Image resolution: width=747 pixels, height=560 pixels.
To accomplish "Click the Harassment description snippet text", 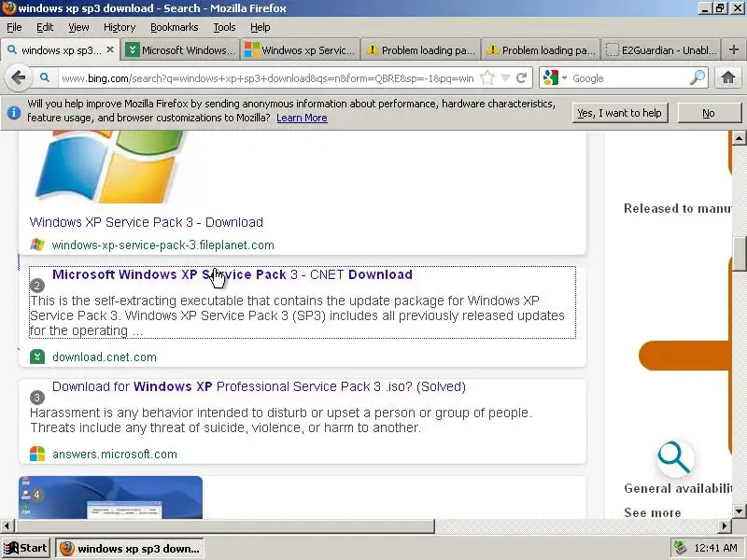I will click(x=281, y=420).
